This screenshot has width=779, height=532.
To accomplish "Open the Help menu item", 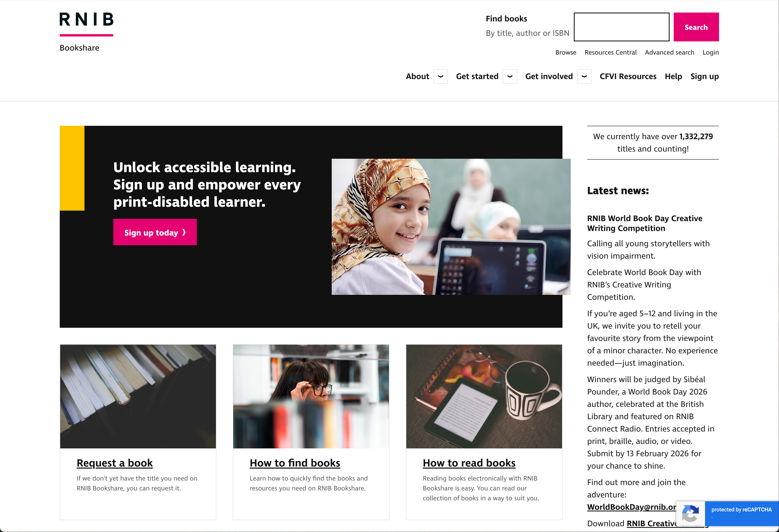I will 674,76.
